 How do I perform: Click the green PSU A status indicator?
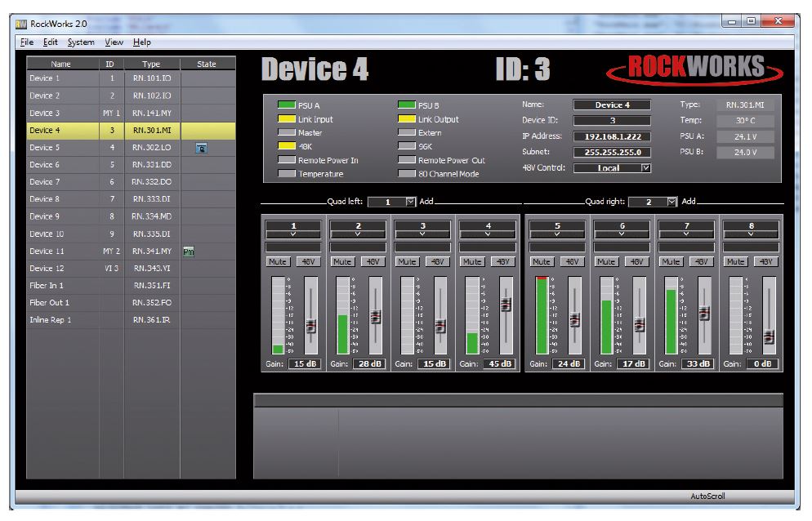286,105
